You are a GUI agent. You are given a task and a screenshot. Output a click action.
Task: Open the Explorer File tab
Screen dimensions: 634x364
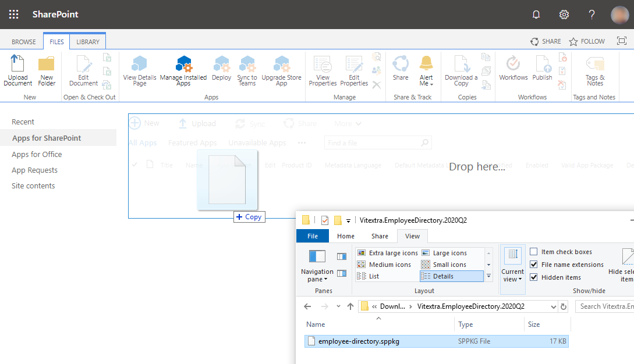point(313,236)
